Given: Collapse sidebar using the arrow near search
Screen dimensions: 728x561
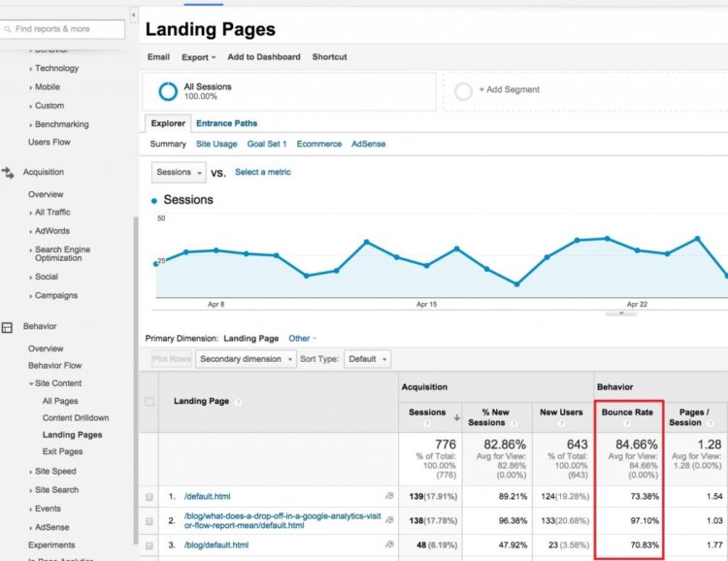Looking at the screenshot, I should pos(133,16).
